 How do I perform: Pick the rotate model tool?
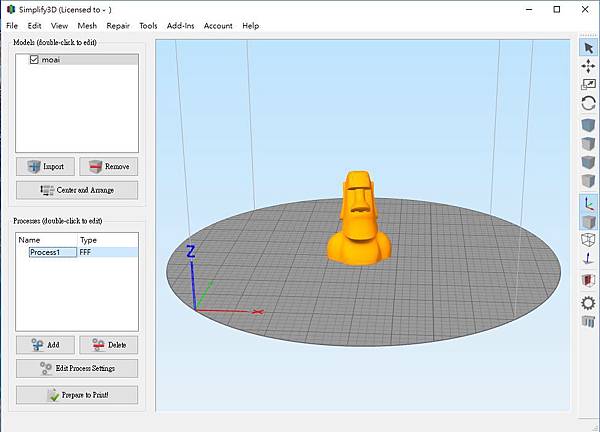coord(588,102)
